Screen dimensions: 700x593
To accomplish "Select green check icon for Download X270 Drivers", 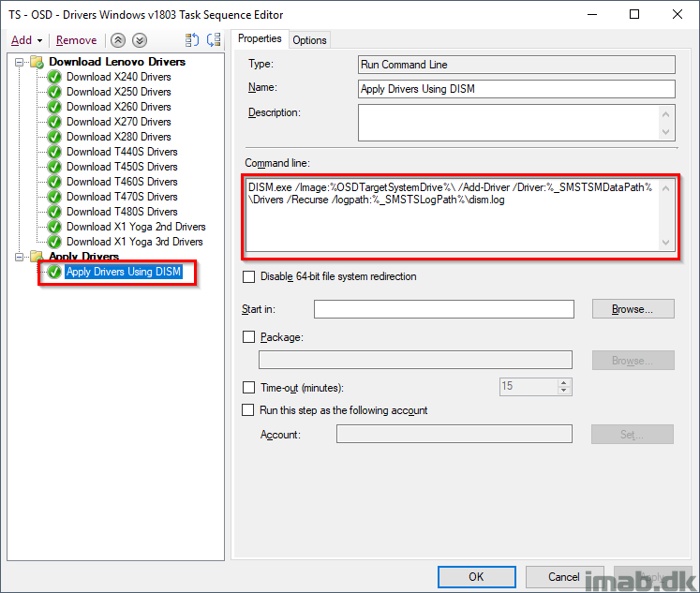I will [54, 122].
